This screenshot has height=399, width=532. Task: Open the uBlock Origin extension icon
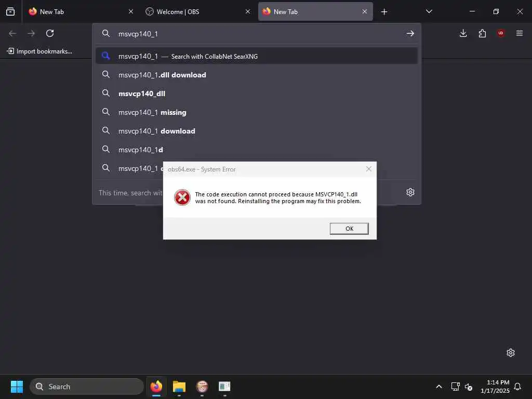click(501, 33)
